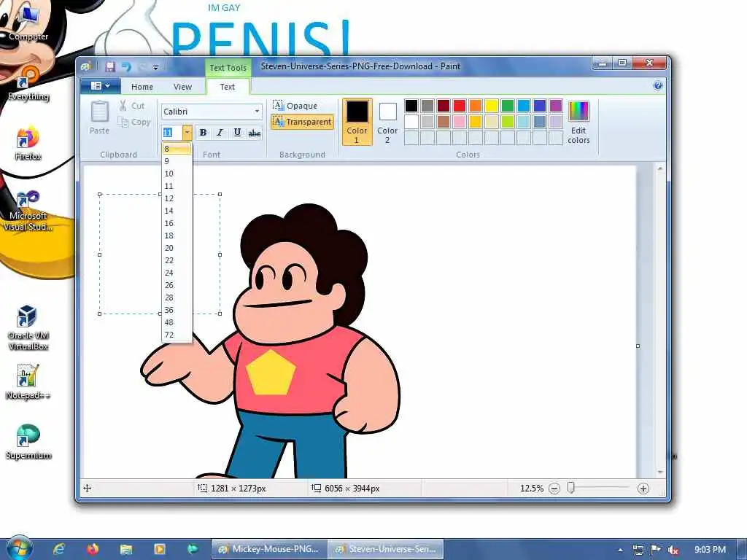
Task: Toggle Italic text formatting
Action: pos(220,133)
